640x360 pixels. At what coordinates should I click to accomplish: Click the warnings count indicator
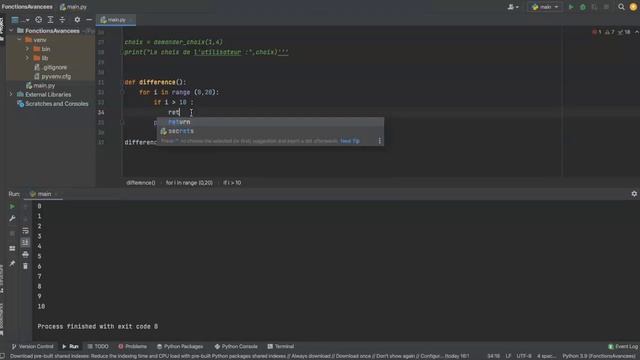click(609, 32)
